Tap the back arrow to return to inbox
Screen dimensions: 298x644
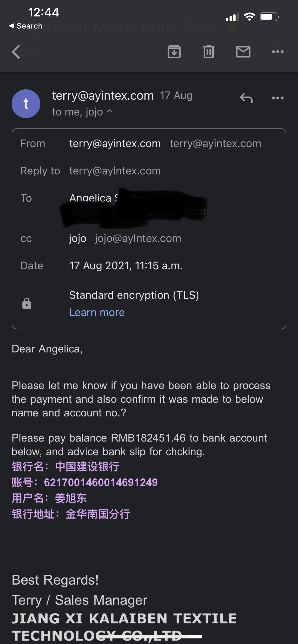click(16, 52)
